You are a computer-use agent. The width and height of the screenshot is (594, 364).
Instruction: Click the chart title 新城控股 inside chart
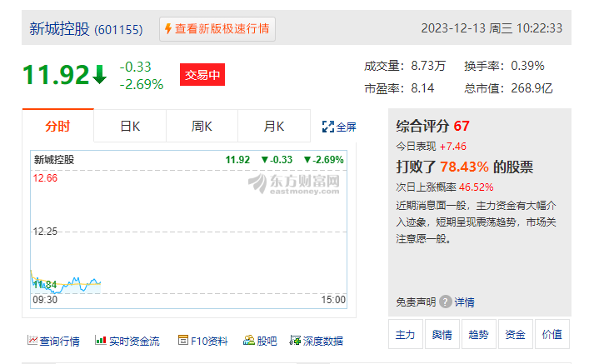[x=54, y=159]
